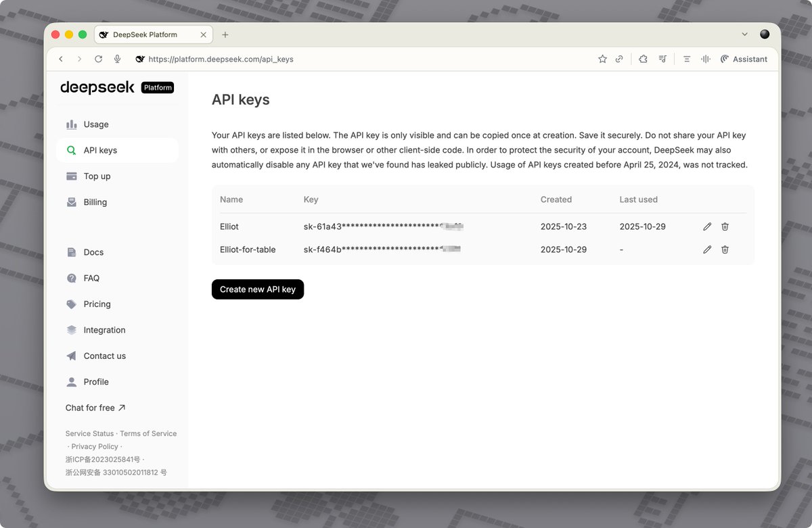The width and height of the screenshot is (812, 528).
Task: Open Top up in the sidebar
Action: [x=117, y=176]
